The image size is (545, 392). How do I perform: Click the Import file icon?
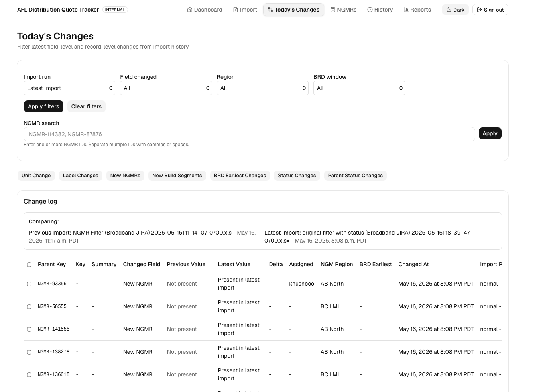[x=236, y=10]
